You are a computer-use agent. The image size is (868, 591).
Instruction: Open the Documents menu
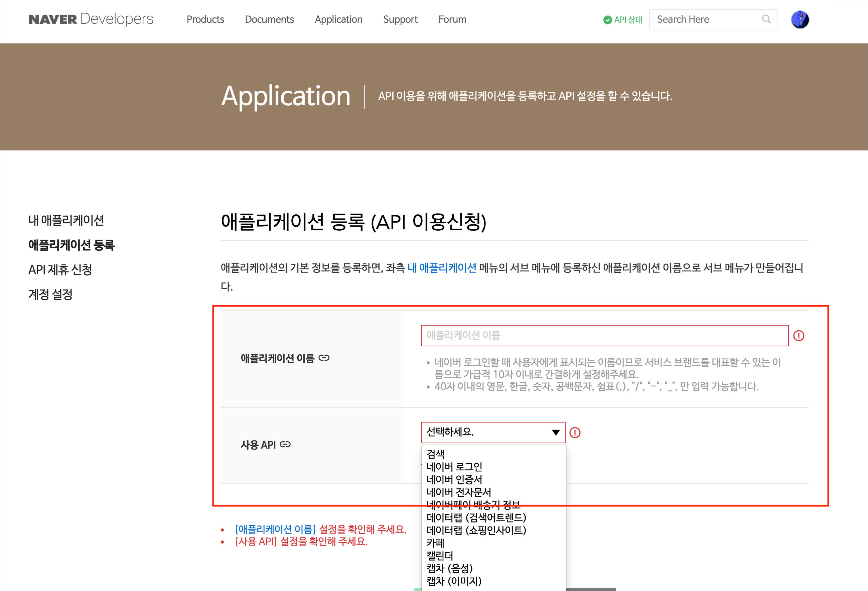tap(269, 19)
